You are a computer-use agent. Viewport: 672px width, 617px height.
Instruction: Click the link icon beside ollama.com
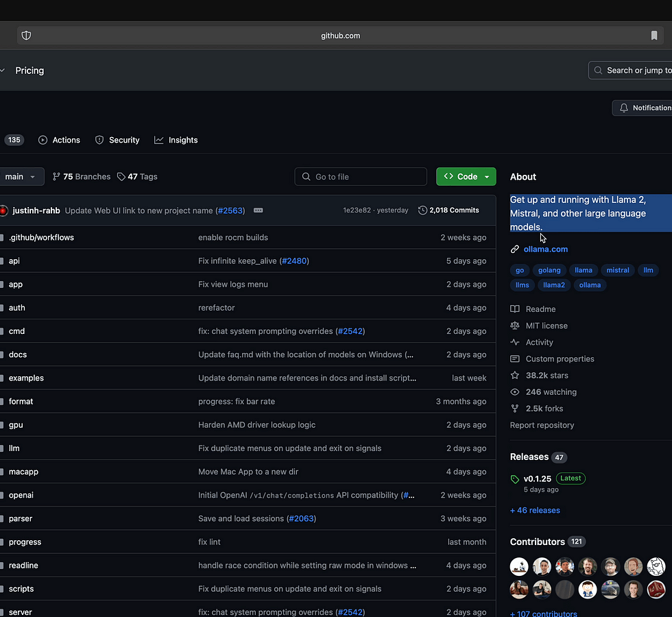point(515,249)
